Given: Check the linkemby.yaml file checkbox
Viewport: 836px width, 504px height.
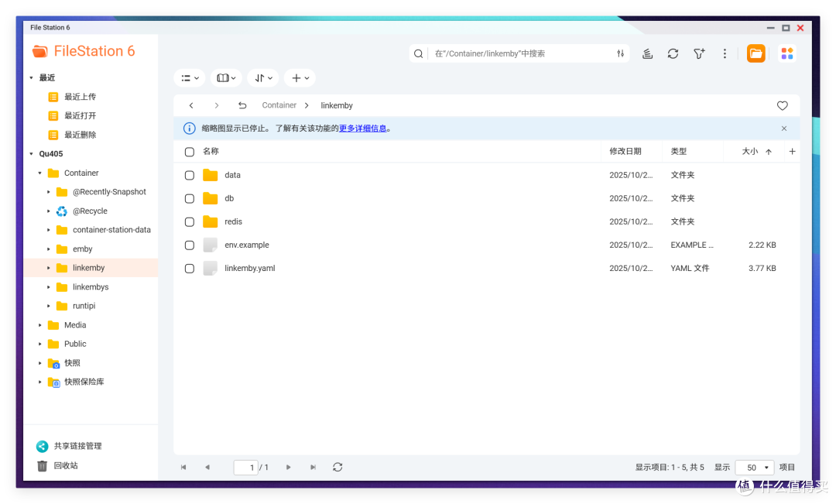Looking at the screenshot, I should pyautogui.click(x=190, y=269).
